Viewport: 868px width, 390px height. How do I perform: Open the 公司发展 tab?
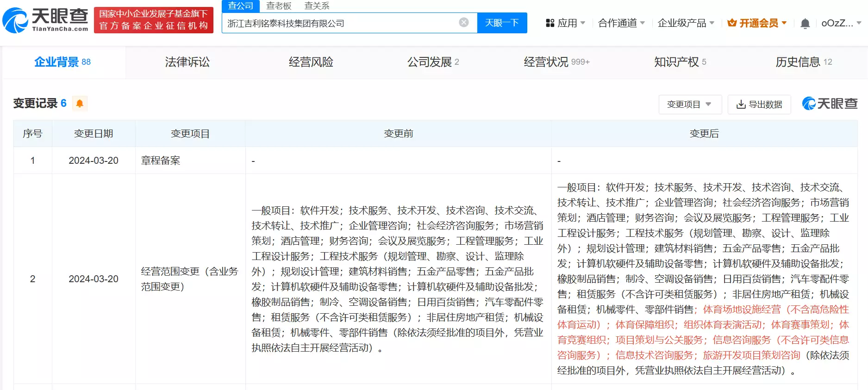433,62
